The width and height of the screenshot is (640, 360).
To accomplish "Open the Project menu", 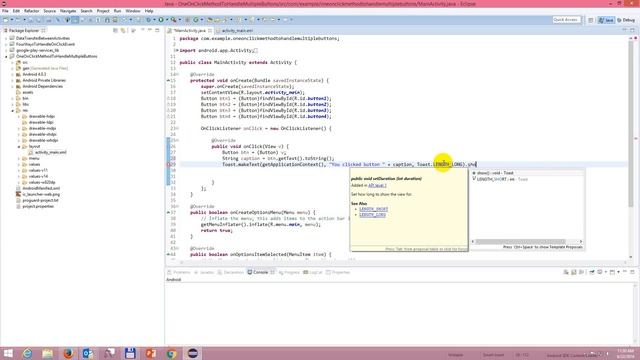I will click(103, 11).
